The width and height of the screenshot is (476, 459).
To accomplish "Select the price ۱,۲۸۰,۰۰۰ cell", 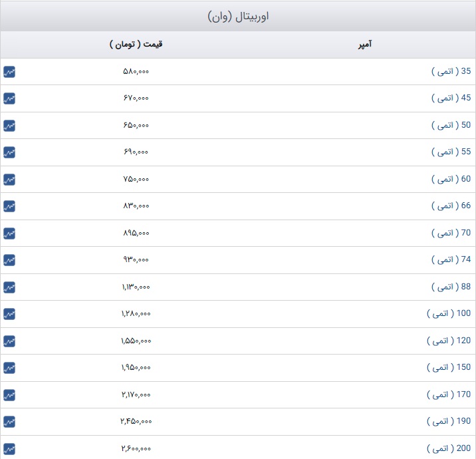I will click(136, 313).
